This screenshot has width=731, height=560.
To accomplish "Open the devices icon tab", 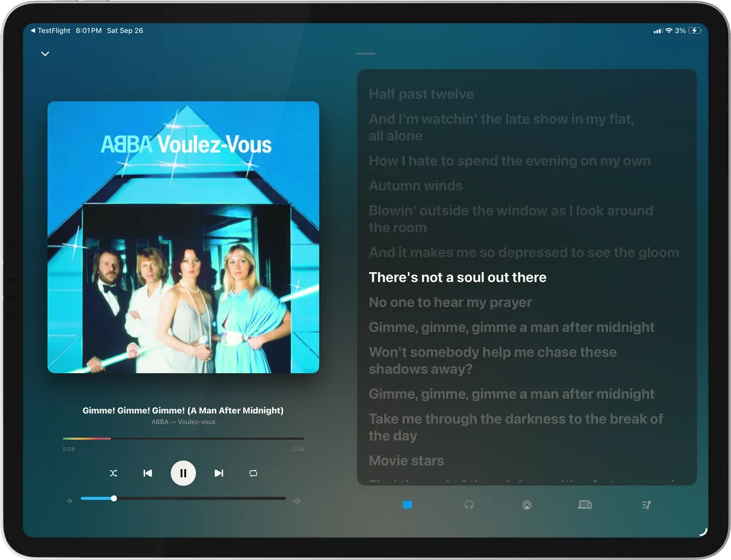I will point(585,505).
